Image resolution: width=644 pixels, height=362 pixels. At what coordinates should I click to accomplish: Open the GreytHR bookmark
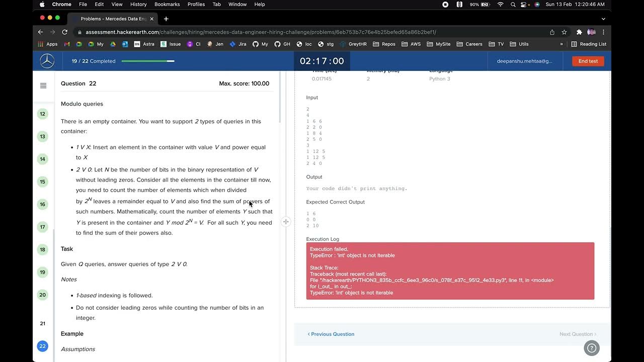point(353,44)
